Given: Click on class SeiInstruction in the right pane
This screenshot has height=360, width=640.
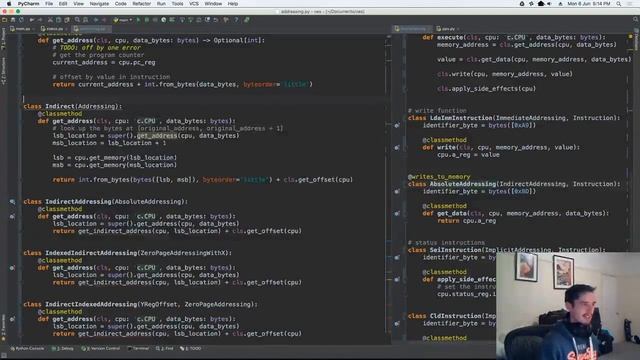Looking at the screenshot, I should coord(506,250).
